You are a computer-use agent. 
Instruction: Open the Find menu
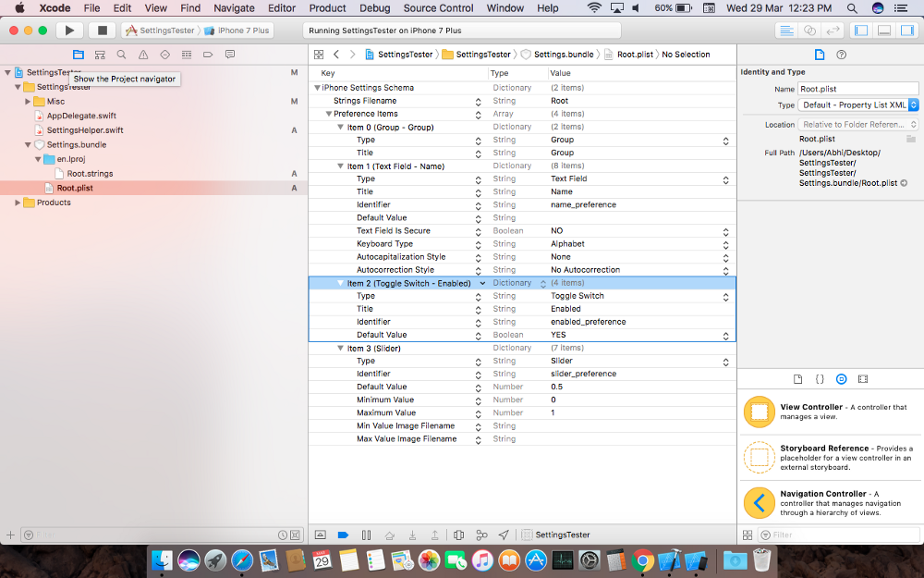190,8
